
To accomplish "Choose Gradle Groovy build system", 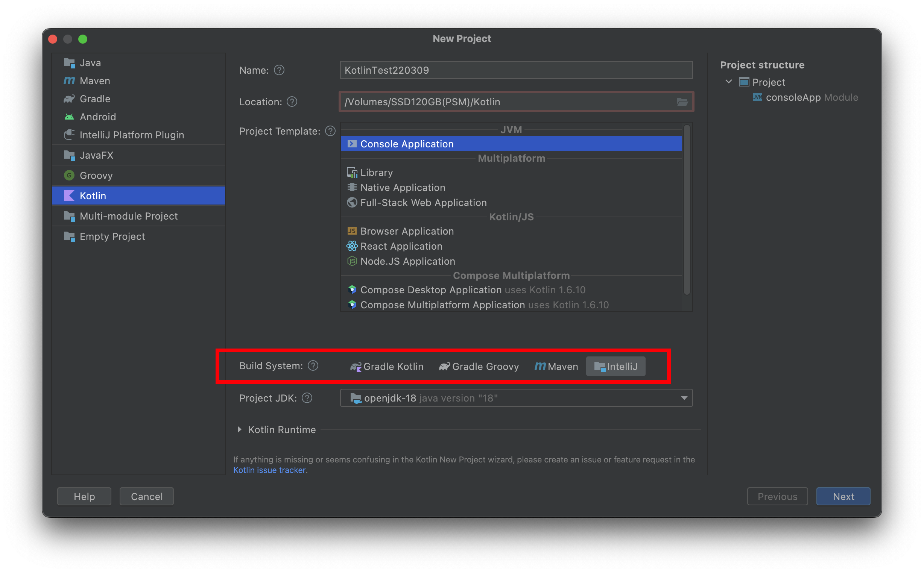I will pyautogui.click(x=479, y=367).
